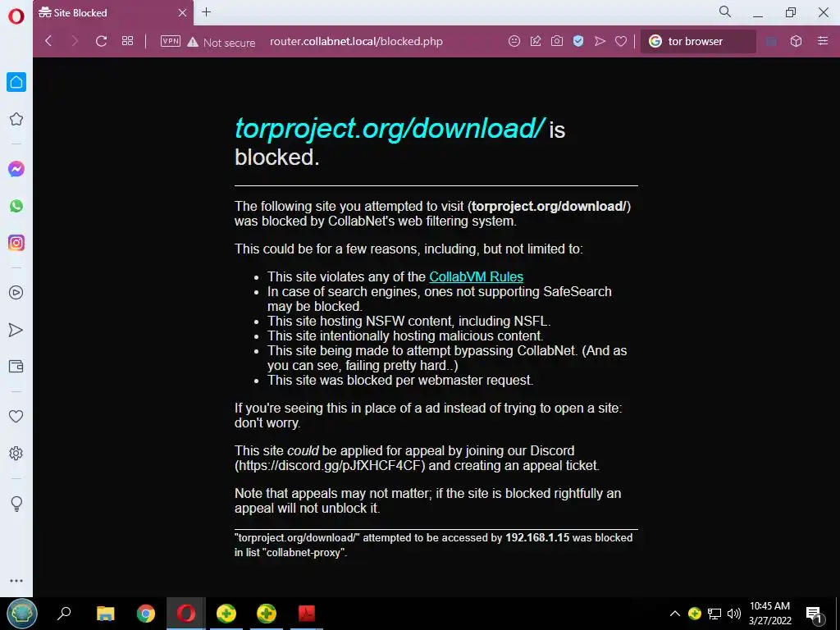Open Facebook Messenger in sidebar
This screenshot has height=630, width=840.
(x=16, y=169)
